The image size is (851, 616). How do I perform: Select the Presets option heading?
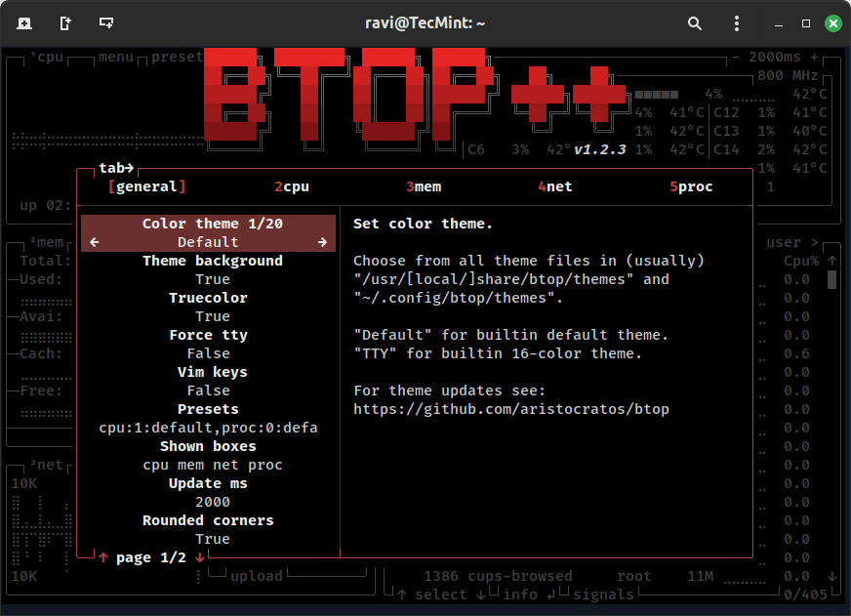pyautogui.click(x=209, y=409)
